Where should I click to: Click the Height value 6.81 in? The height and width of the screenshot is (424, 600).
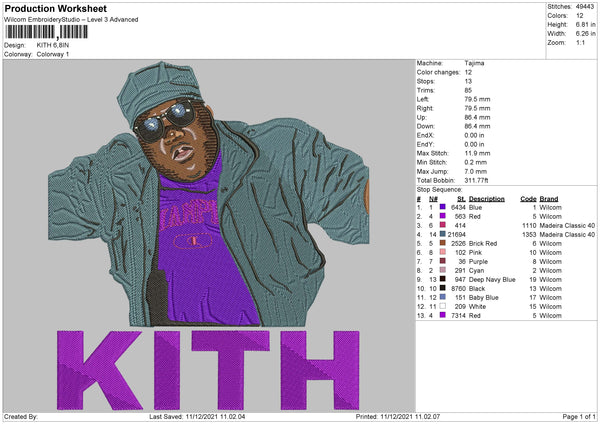pyautogui.click(x=585, y=24)
